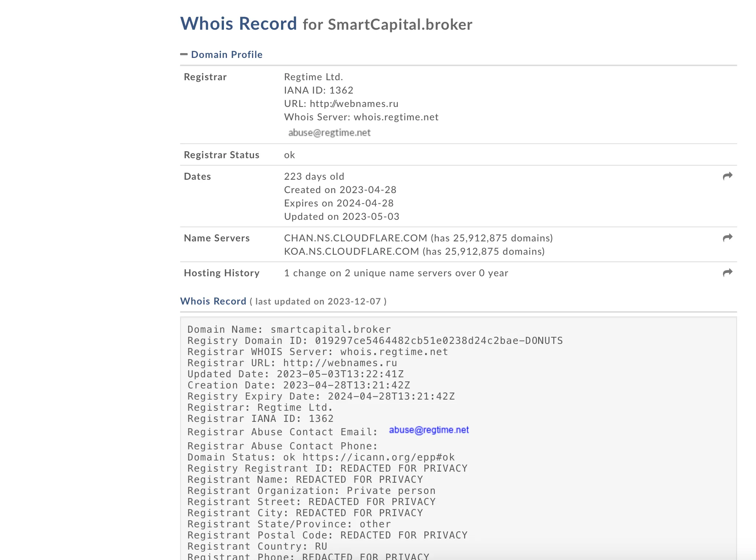Image resolution: width=756 pixels, height=560 pixels.
Task: Click 'Updated on 2023-05-03' date
Action: coord(342,216)
